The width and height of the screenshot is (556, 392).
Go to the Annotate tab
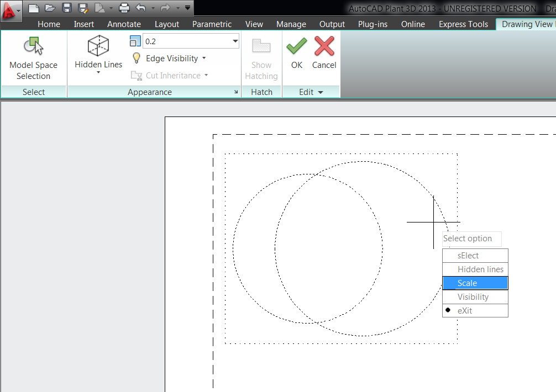[124, 24]
